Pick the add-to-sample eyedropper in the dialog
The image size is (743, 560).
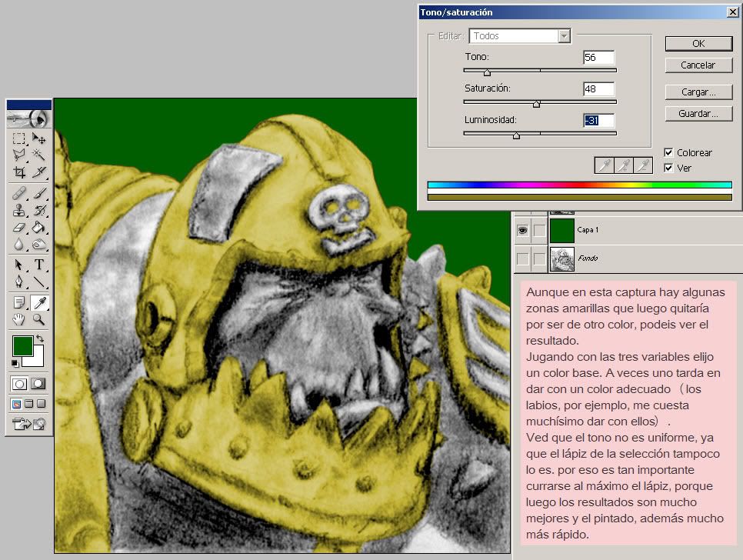624,165
